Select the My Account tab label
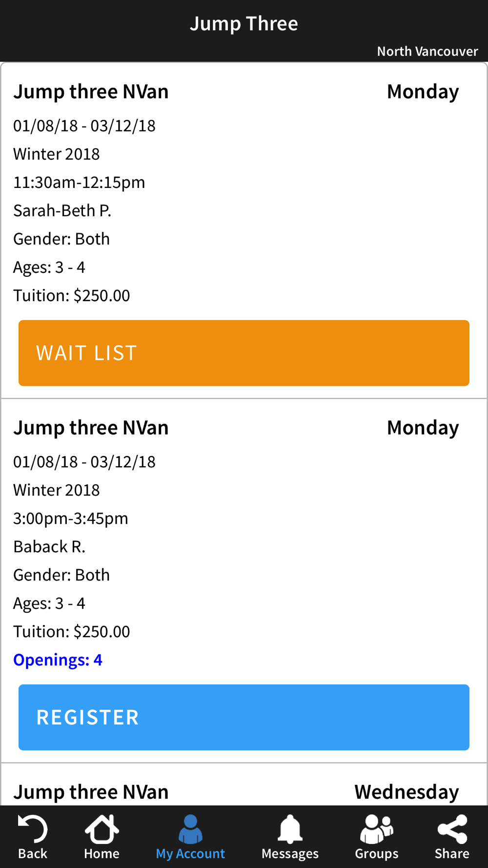 (190, 853)
